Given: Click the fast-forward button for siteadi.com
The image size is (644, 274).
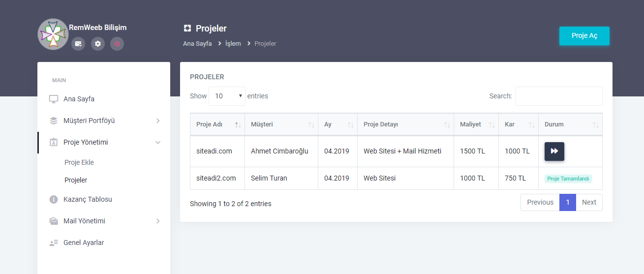Looking at the screenshot, I should point(554,151).
